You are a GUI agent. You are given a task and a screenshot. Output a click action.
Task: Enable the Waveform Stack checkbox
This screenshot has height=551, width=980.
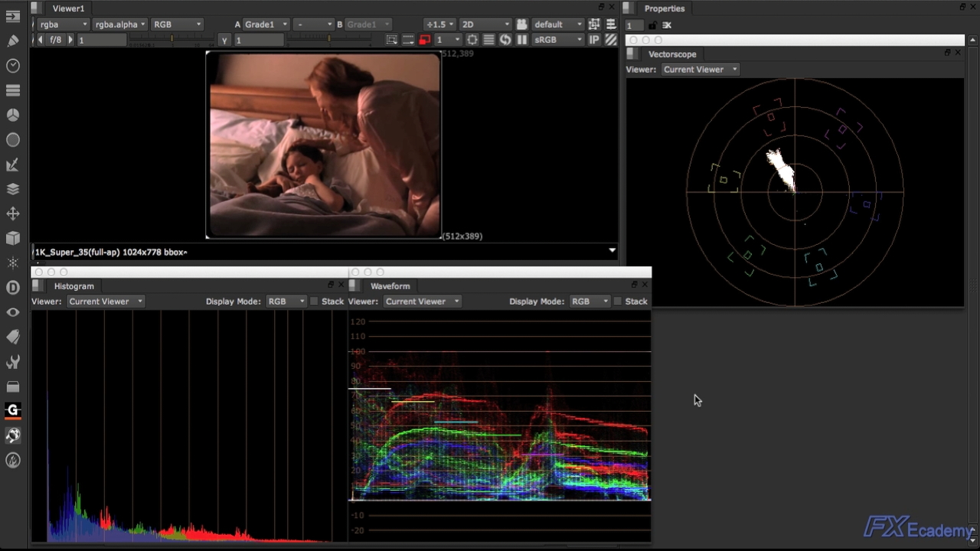point(618,302)
